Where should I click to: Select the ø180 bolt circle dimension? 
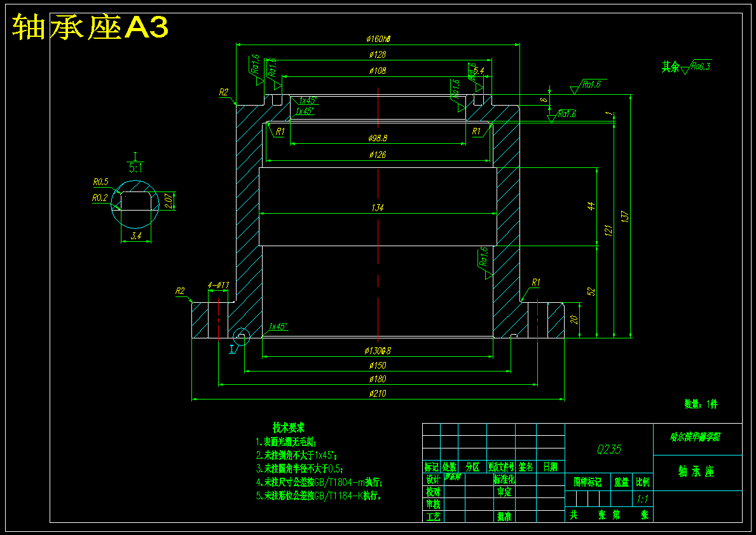pos(378,379)
